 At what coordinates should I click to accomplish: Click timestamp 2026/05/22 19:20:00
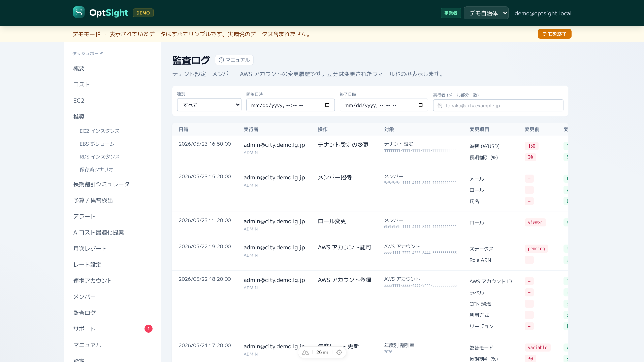click(x=205, y=247)
